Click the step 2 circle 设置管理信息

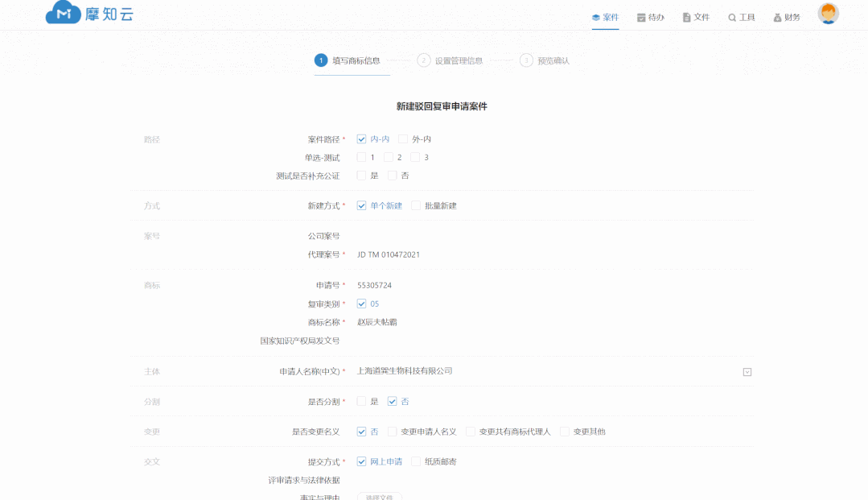(423, 60)
